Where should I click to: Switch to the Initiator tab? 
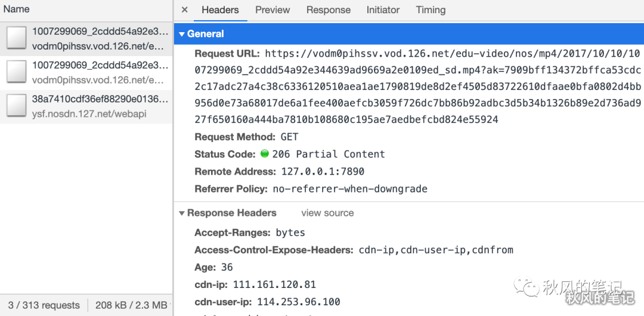(x=383, y=10)
